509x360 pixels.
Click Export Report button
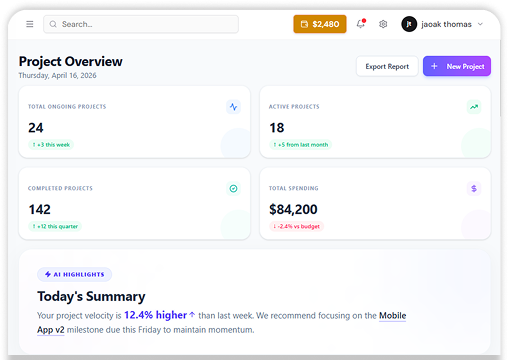pos(387,66)
